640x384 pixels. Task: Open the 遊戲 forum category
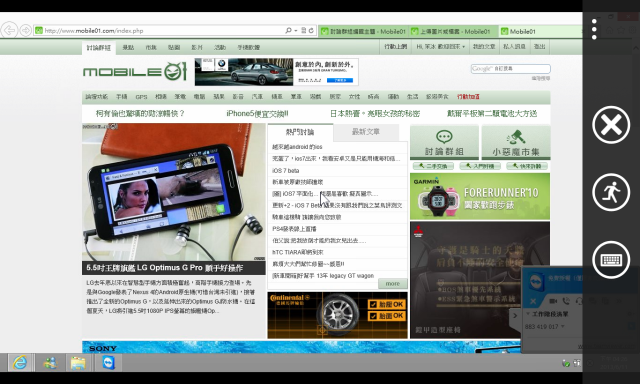316,97
